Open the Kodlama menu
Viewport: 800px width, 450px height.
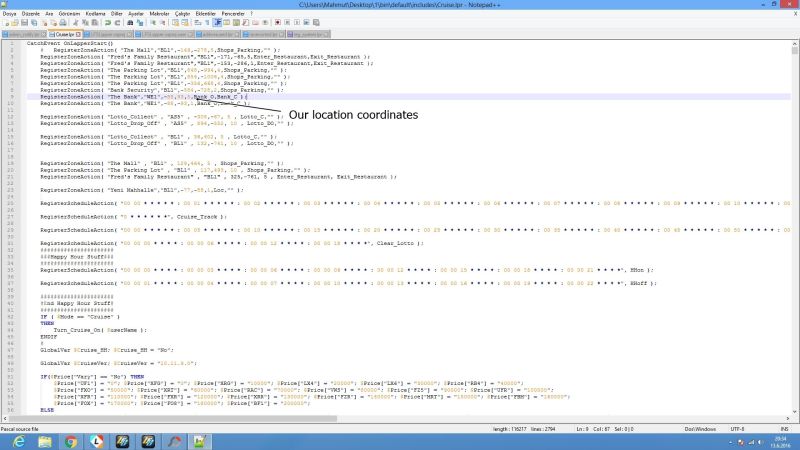tap(95, 14)
